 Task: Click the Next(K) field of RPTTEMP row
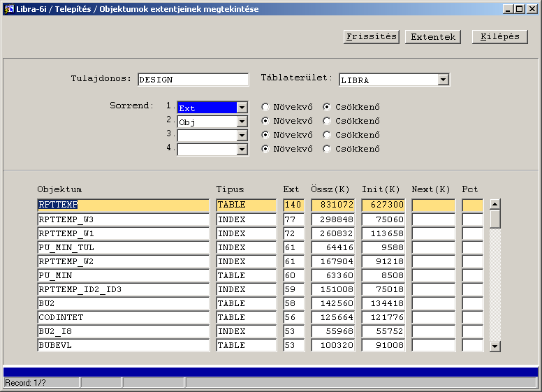[434, 205]
